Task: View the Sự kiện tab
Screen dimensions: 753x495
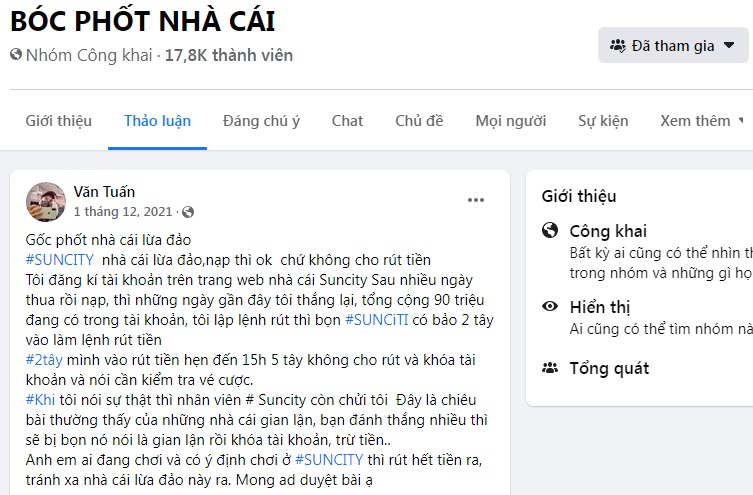Action: click(x=603, y=121)
